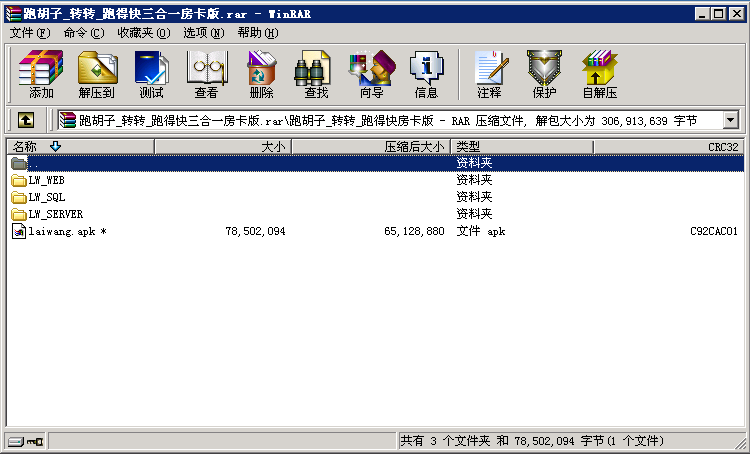
Task: Select the LW_WEB folder
Action: [46, 180]
